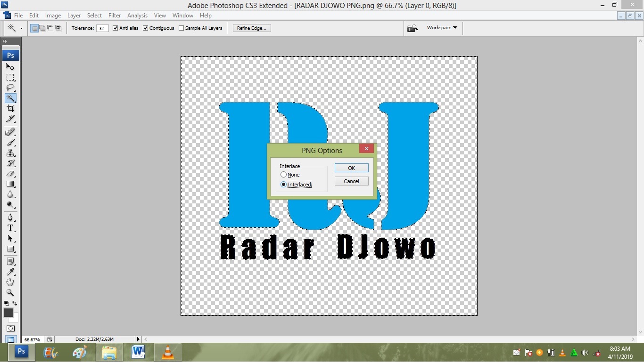Choose Intersect with selection mode

(x=58, y=28)
